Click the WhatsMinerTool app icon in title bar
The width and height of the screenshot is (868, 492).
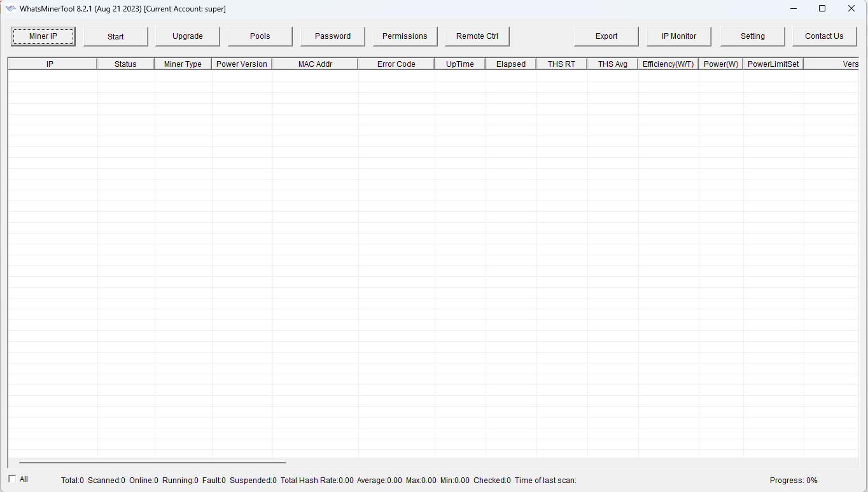[x=11, y=9]
